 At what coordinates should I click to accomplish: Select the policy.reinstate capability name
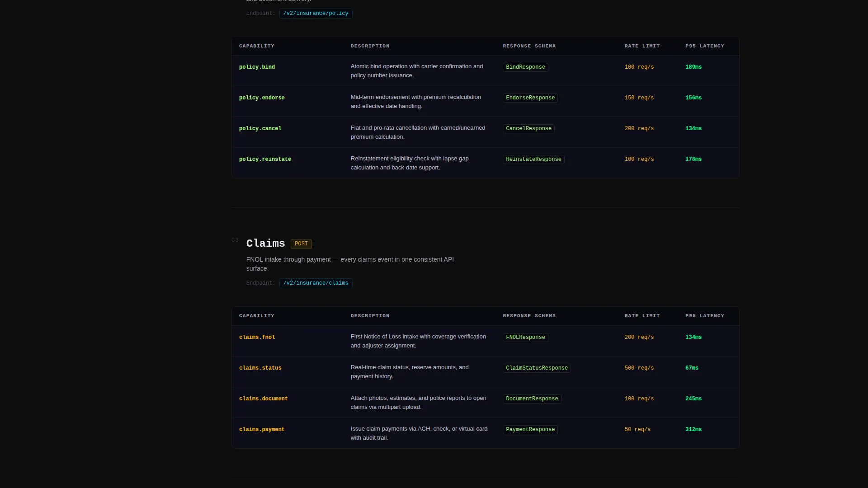(265, 160)
